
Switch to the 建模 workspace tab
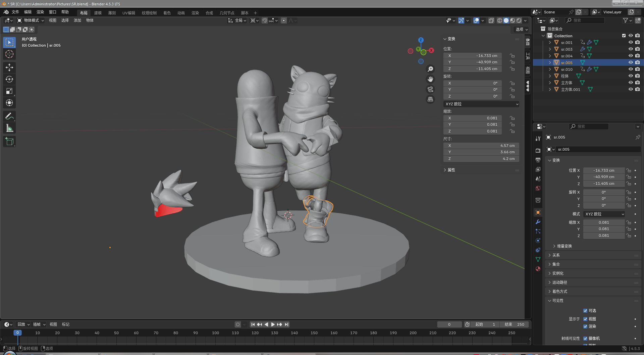pyautogui.click(x=98, y=13)
